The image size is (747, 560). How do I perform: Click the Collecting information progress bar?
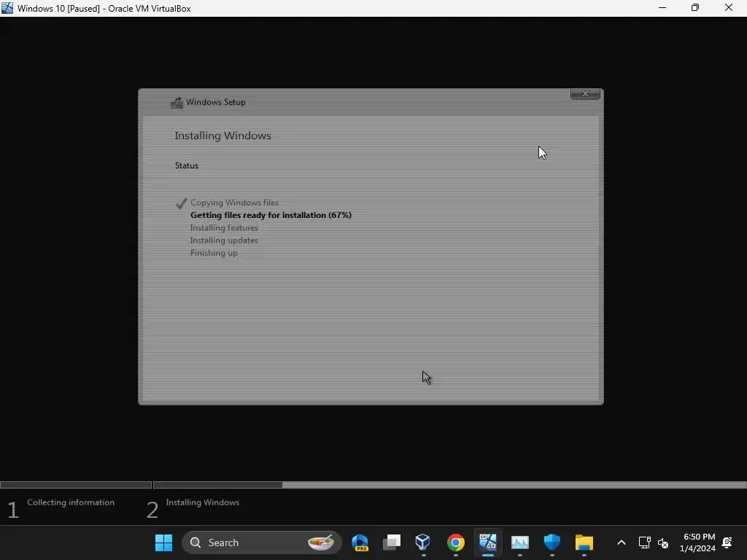click(x=76, y=485)
